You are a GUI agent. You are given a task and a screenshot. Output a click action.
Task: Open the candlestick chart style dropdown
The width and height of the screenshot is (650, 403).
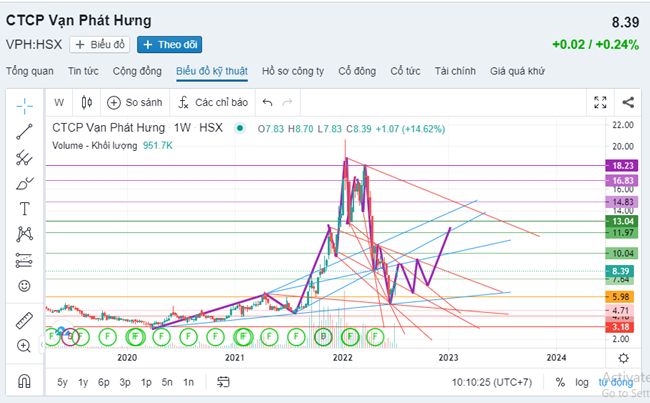[87, 102]
